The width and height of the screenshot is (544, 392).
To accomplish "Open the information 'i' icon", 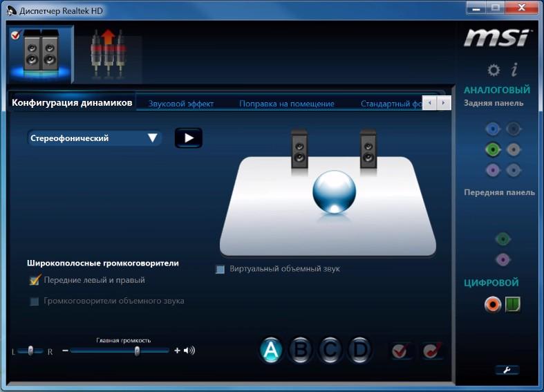I will [x=514, y=70].
